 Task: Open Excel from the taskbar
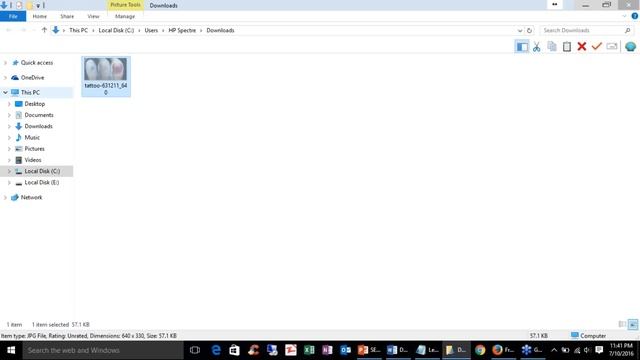[309, 350]
